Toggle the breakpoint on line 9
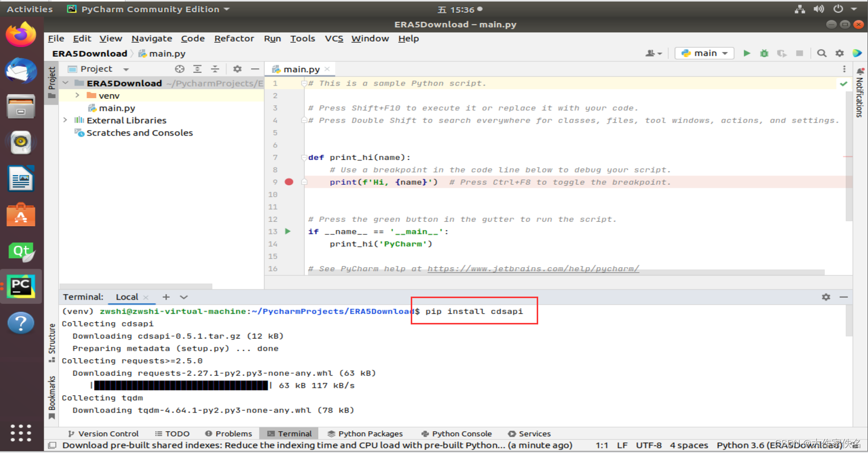The height and width of the screenshot is (453, 868). point(289,182)
